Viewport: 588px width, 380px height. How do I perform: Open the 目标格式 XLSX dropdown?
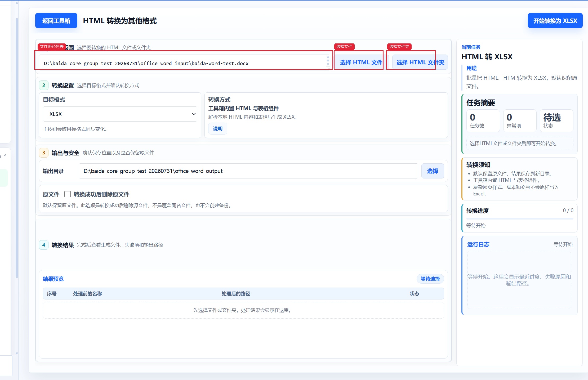(x=120, y=114)
